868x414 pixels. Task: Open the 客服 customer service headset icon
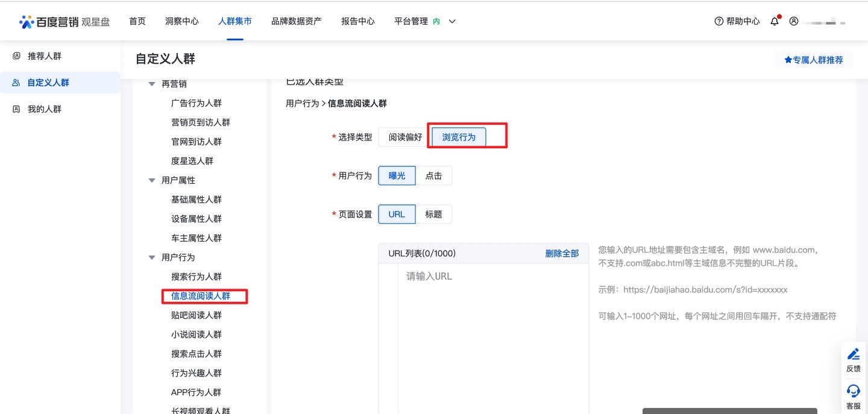point(854,392)
